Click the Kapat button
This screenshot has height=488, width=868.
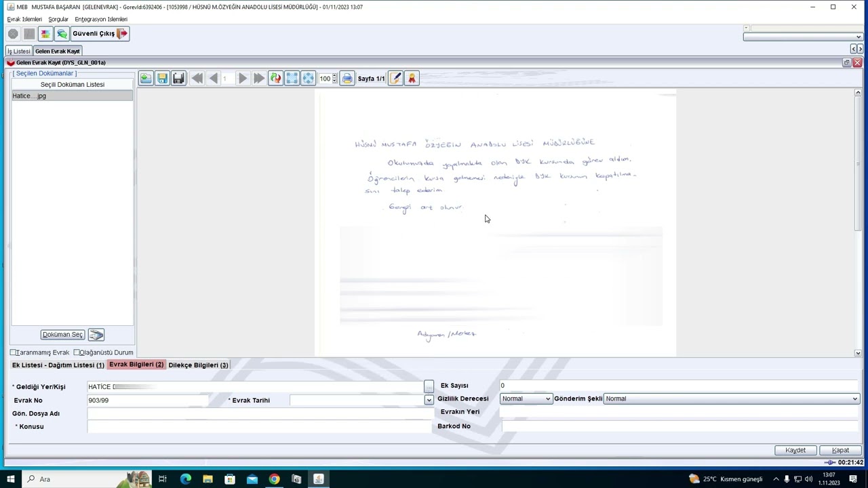coord(841,450)
